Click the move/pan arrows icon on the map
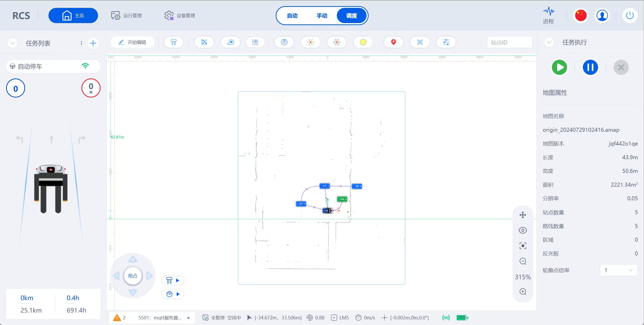644x325 pixels. click(523, 215)
